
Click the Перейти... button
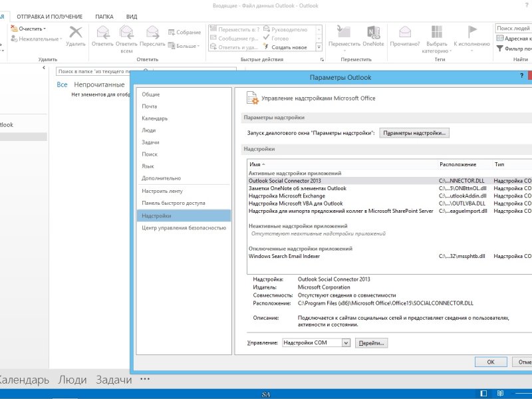371,343
